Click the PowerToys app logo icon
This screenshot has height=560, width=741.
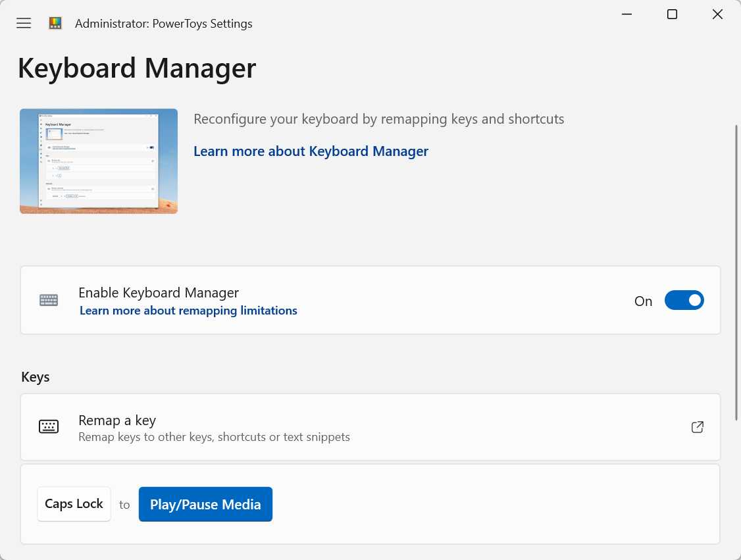pyautogui.click(x=55, y=23)
